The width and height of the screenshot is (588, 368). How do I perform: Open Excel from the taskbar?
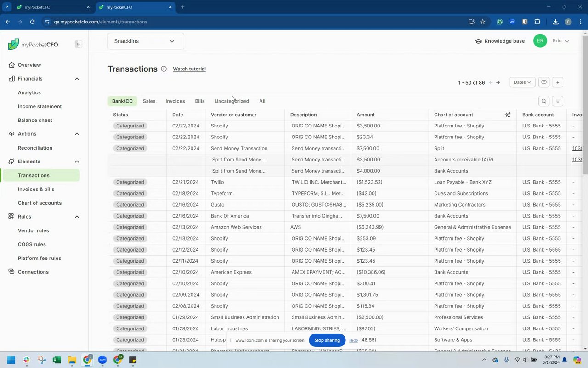(57, 360)
